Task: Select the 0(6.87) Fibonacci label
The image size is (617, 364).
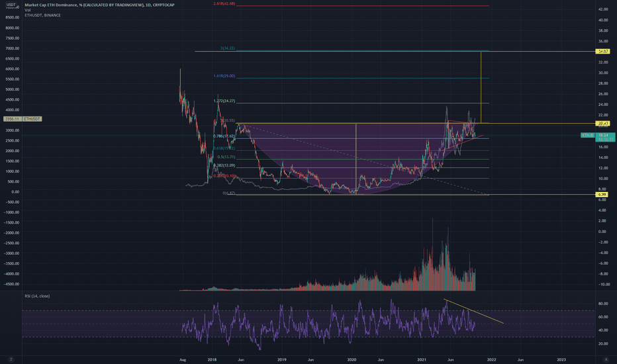Action: [229, 193]
